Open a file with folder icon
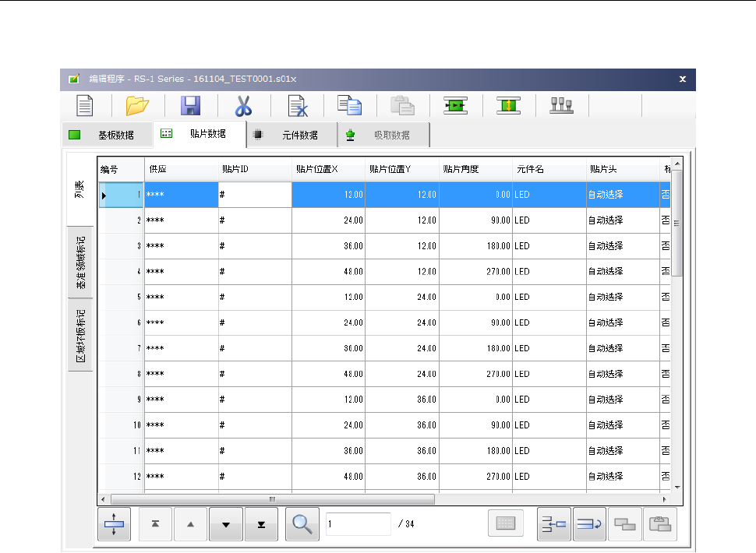This screenshot has width=756, height=553. point(137,106)
